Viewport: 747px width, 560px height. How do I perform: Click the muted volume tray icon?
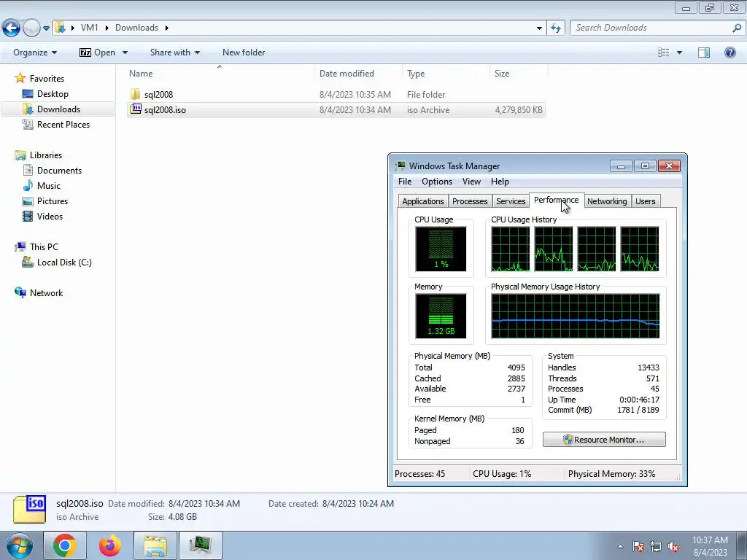(673, 547)
